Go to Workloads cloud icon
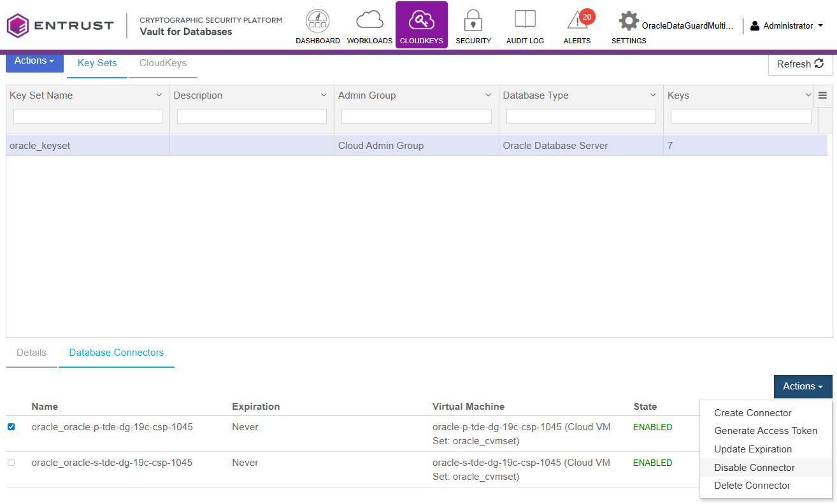The image size is (837, 504). click(x=369, y=20)
